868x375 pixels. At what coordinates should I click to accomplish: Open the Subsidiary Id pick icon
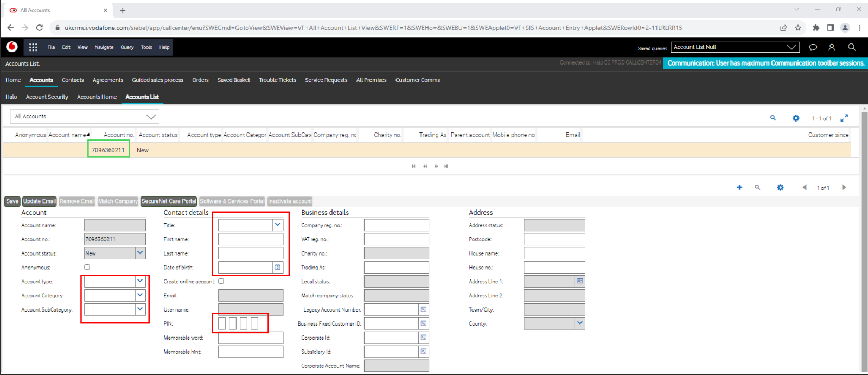(423, 352)
